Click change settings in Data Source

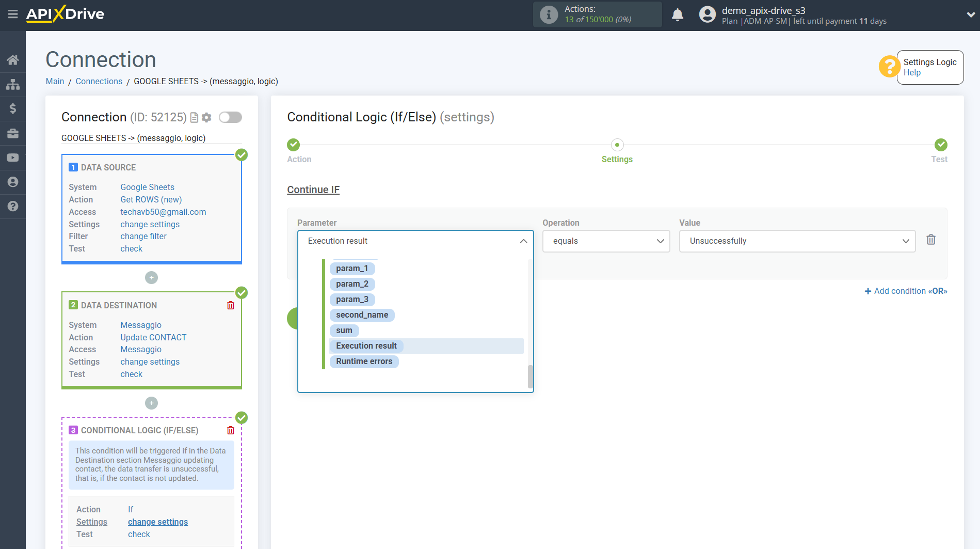tap(150, 225)
